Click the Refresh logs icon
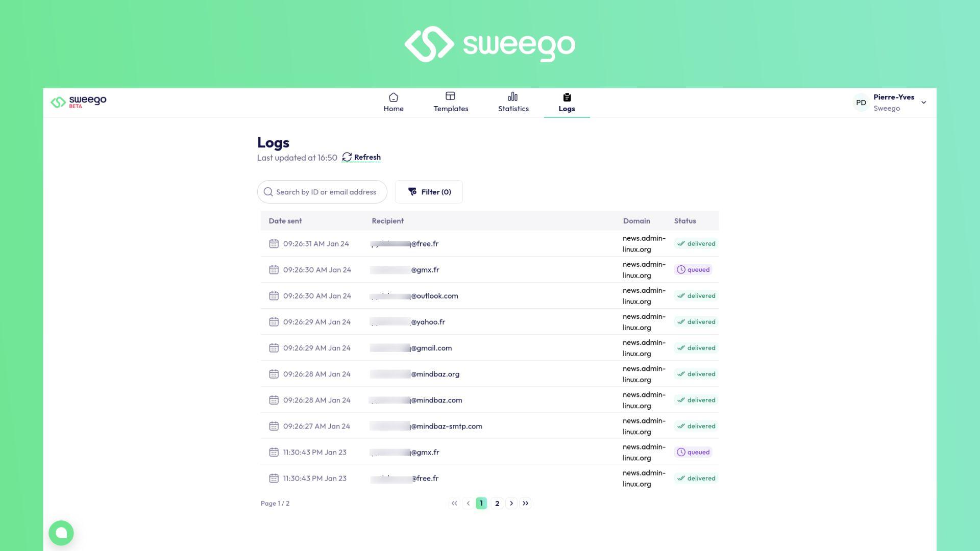Screen dimensions: 980x551 (347, 158)
